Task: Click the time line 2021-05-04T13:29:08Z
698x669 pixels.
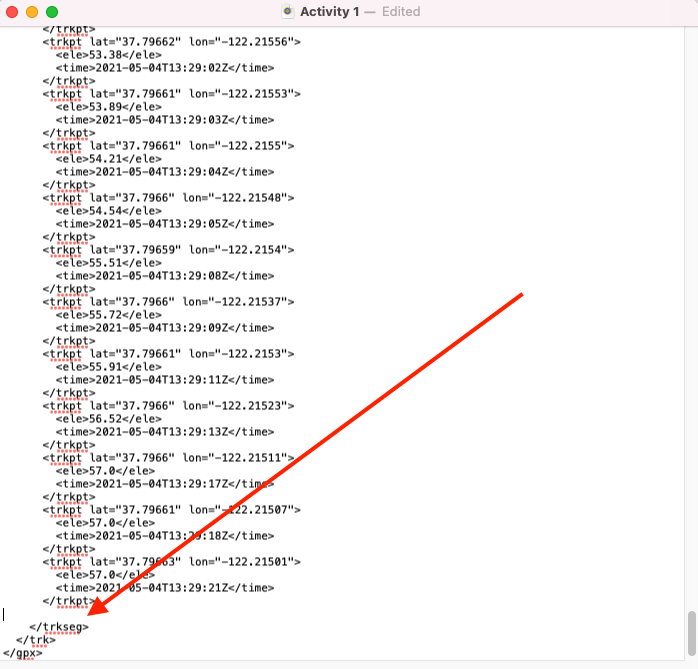Action: click(x=165, y=276)
